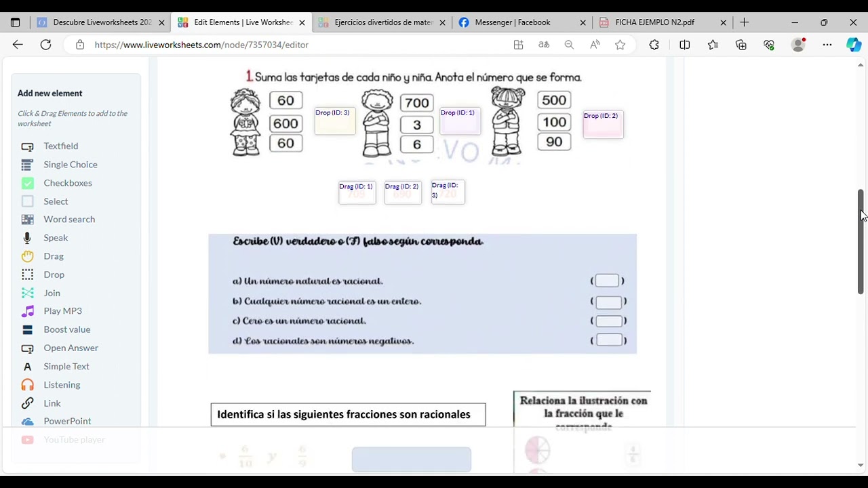The width and height of the screenshot is (868, 488).
Task: Click 'Identifica si las siguientes fracciones' text box
Action: pos(348,415)
